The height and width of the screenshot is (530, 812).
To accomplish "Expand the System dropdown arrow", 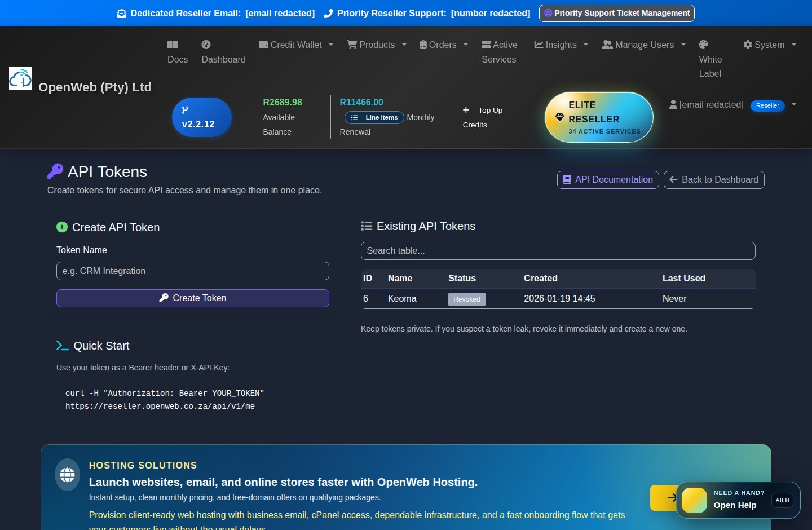I will pos(794,45).
